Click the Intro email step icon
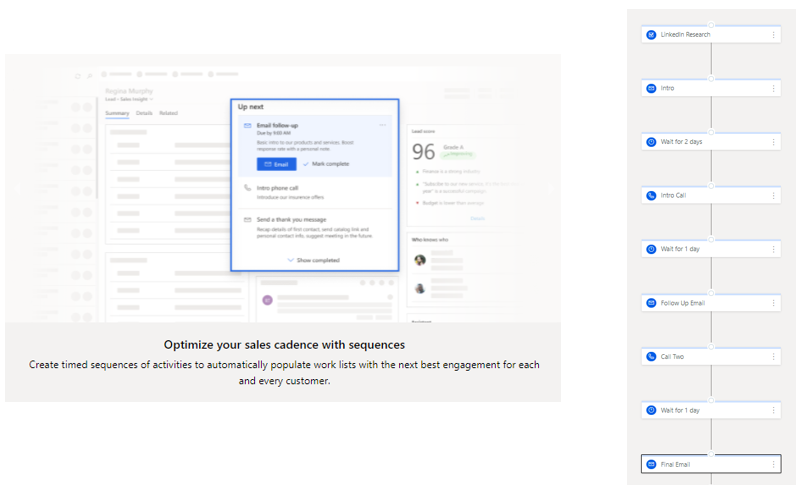 tap(651, 88)
